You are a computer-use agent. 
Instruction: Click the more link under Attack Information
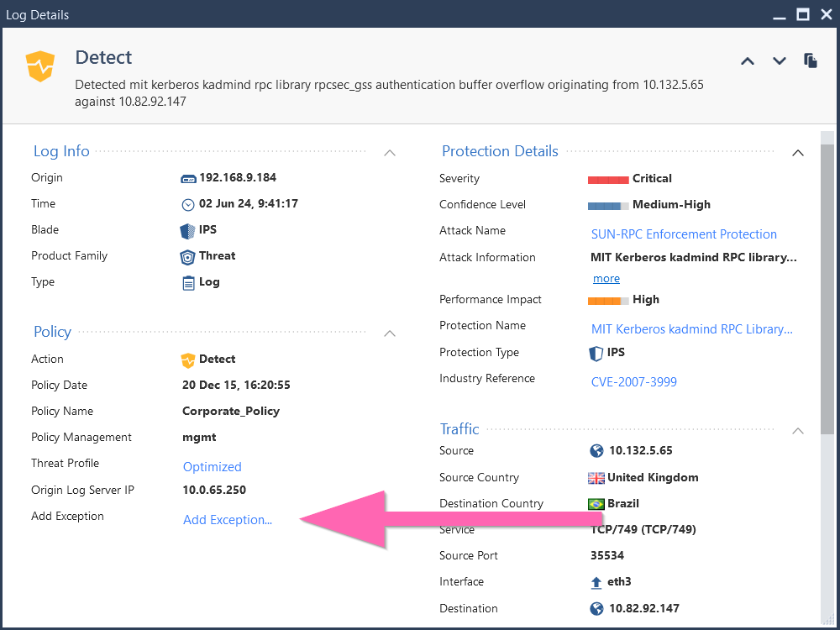click(x=606, y=278)
